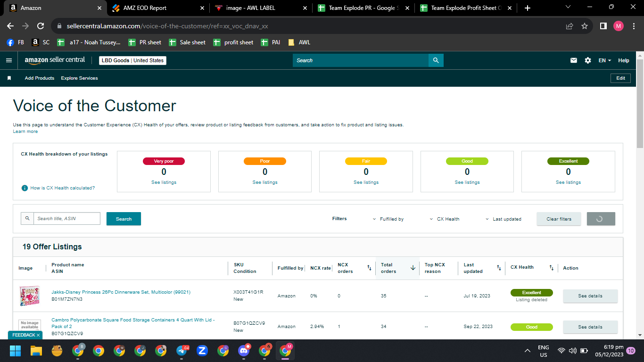This screenshot has width=644, height=362.
Task: Open Telegram from the taskbar
Action: tap(182, 351)
